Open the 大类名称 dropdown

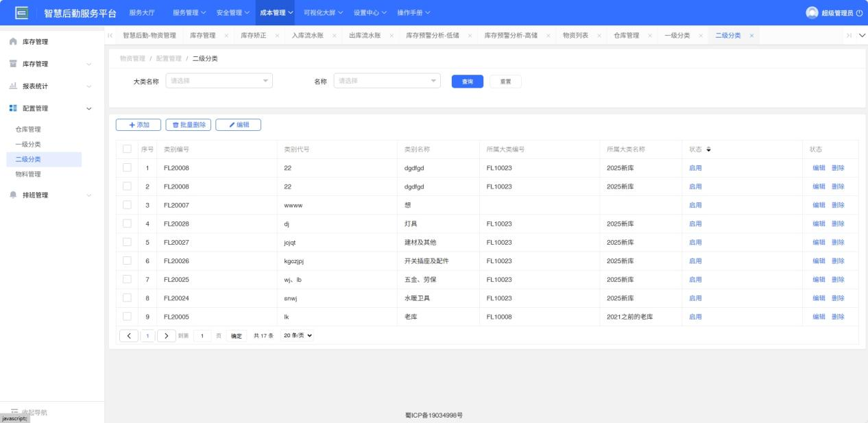(x=219, y=81)
